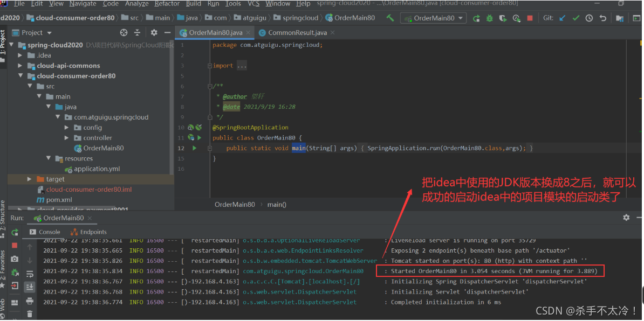Close the OrderMain80.java editor tab
This screenshot has width=644, height=321.
click(x=248, y=32)
